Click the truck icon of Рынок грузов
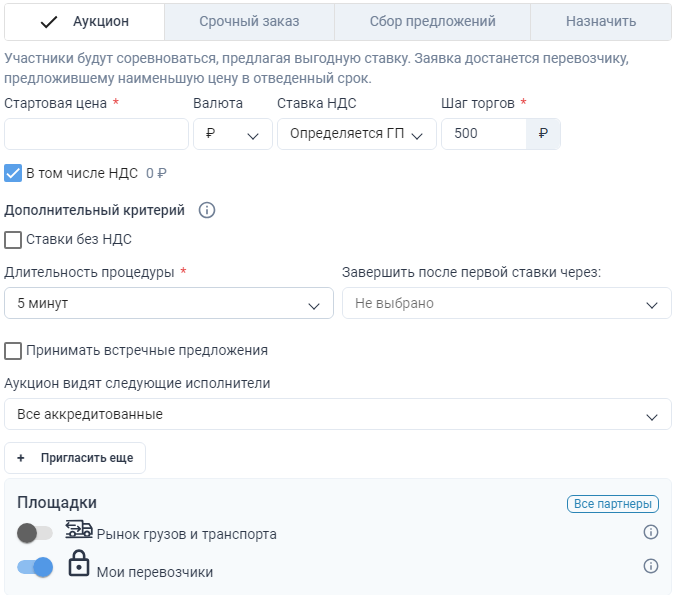Image resolution: width=673 pixels, height=595 pixels. tap(79, 529)
